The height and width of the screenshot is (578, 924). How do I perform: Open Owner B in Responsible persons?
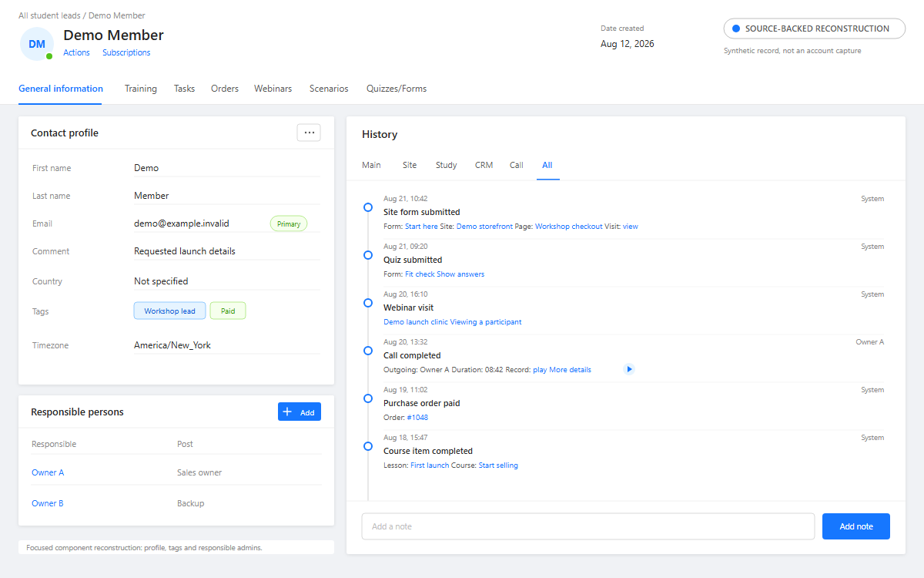coord(48,503)
